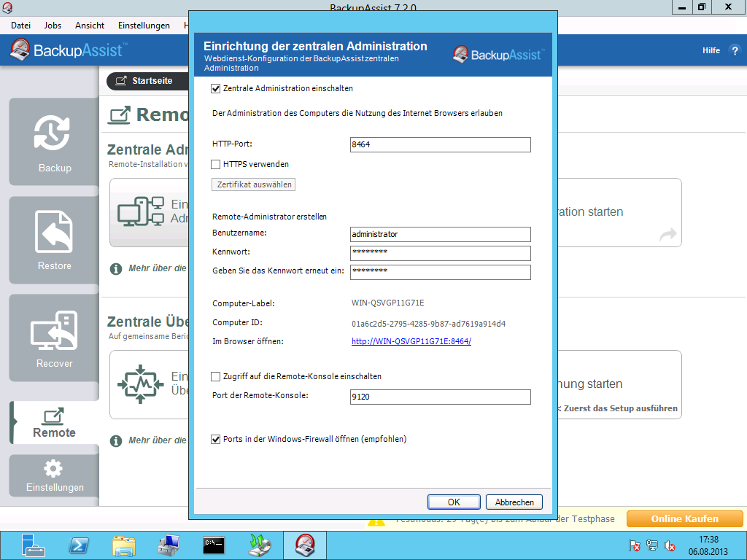Open the Datei menu
Image resolution: width=747 pixels, height=560 pixels.
tap(20, 26)
